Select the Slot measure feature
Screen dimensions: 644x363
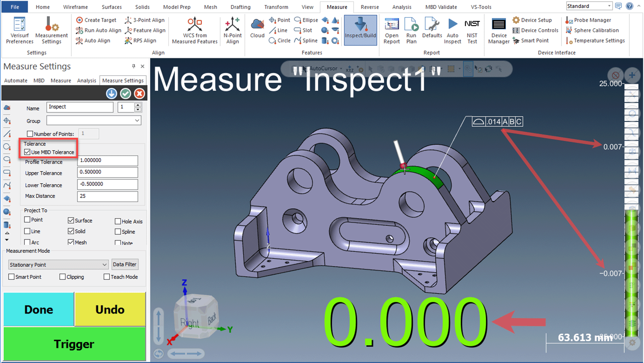[303, 30]
